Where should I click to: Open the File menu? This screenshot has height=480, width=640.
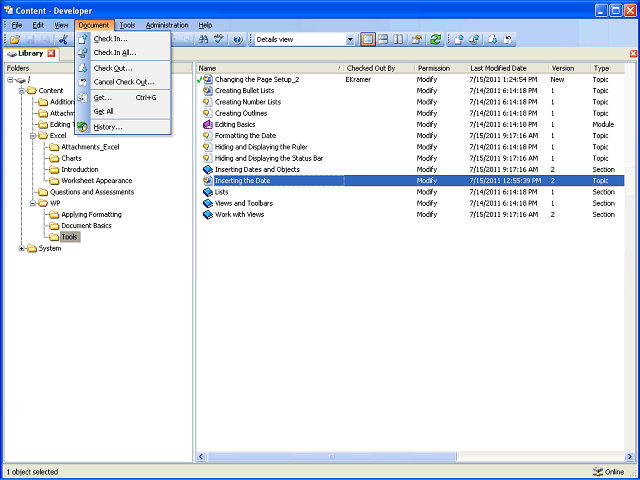click(x=17, y=25)
